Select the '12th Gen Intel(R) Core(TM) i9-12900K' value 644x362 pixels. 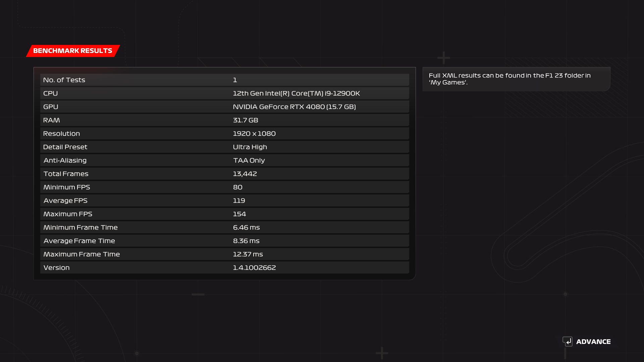(x=297, y=93)
